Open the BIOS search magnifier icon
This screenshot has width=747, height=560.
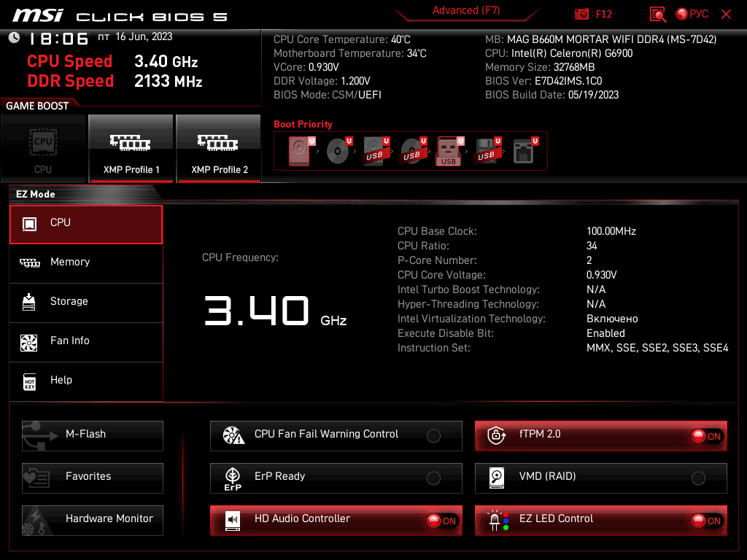click(657, 15)
